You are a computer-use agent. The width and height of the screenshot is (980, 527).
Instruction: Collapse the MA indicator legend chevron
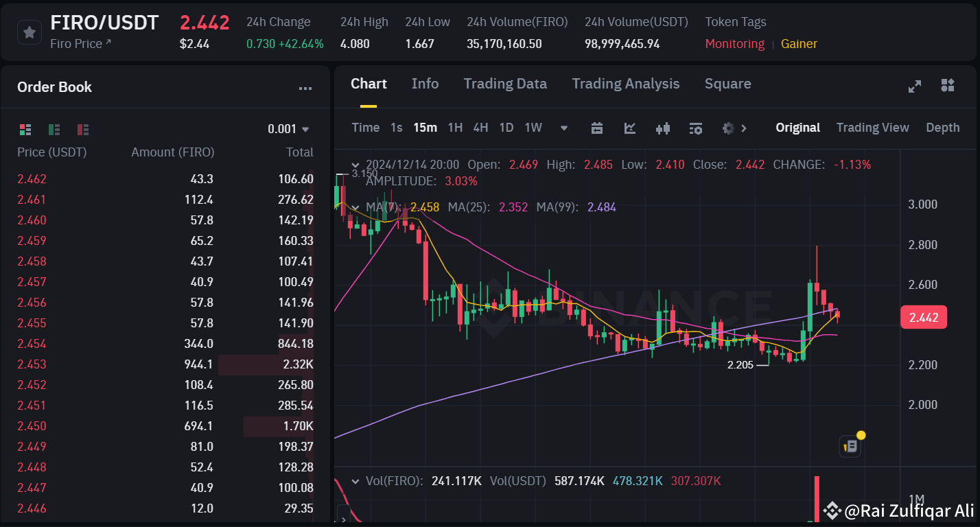(x=355, y=207)
